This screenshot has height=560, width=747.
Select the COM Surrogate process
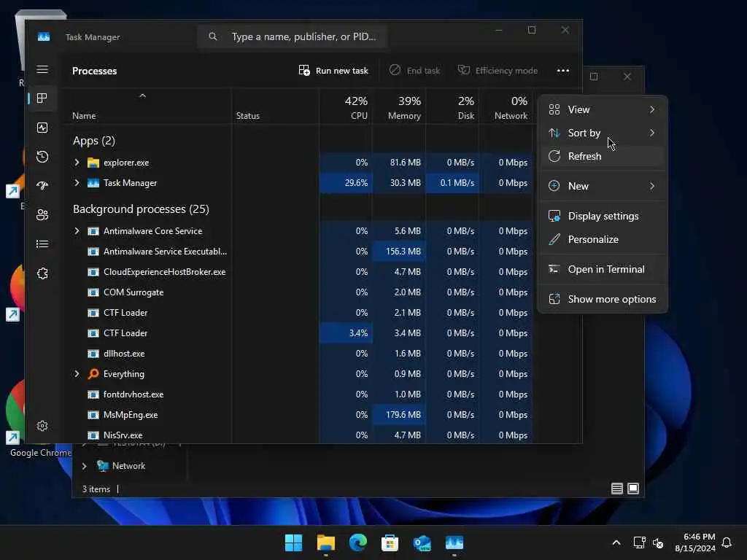point(298,292)
